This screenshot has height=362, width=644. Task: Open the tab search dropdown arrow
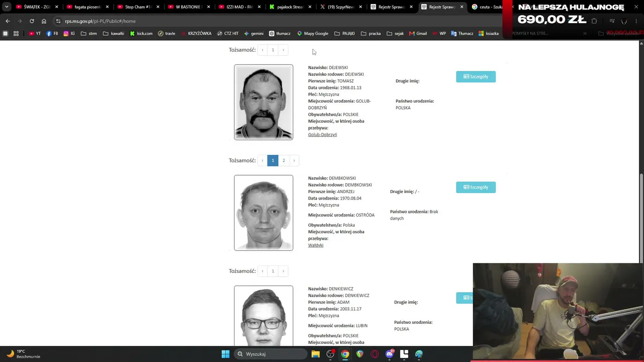pyautogui.click(x=7, y=7)
